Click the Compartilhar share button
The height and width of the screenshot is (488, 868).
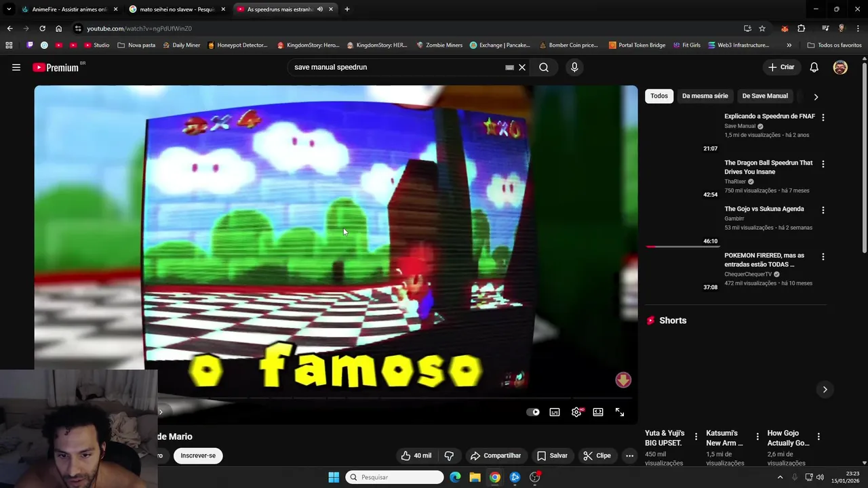tap(496, 455)
